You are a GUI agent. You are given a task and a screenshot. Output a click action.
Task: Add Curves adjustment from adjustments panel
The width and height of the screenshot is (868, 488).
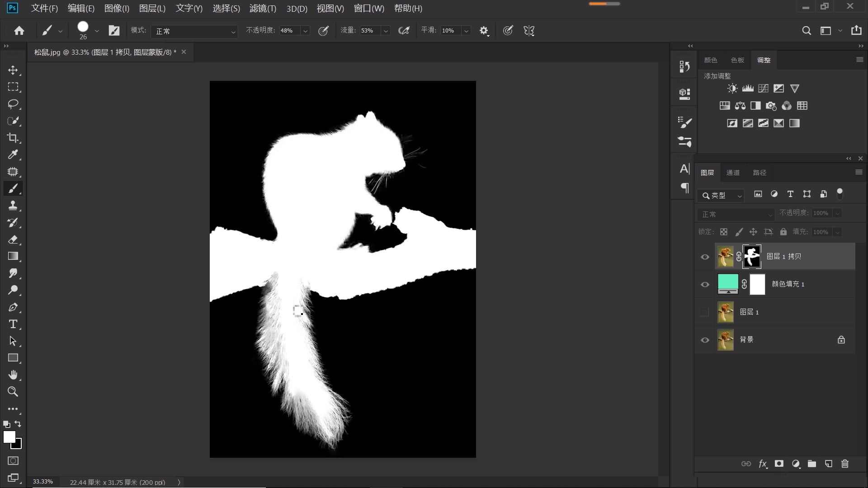click(x=763, y=89)
